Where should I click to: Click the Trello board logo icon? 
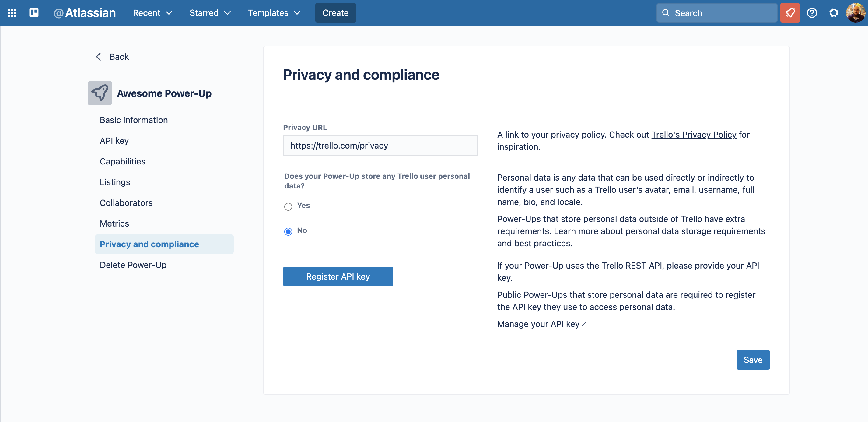(34, 13)
